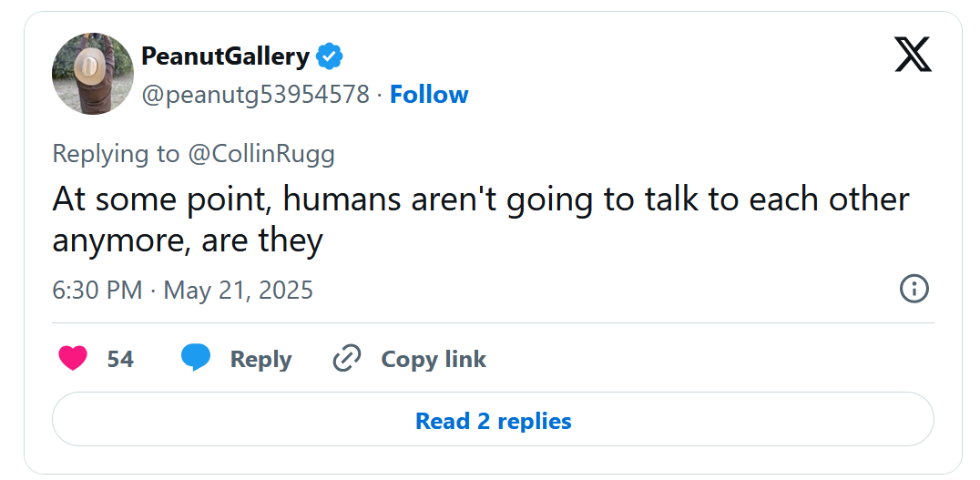Click the heart like icon
This screenshot has height=480, width=980.
point(73,359)
